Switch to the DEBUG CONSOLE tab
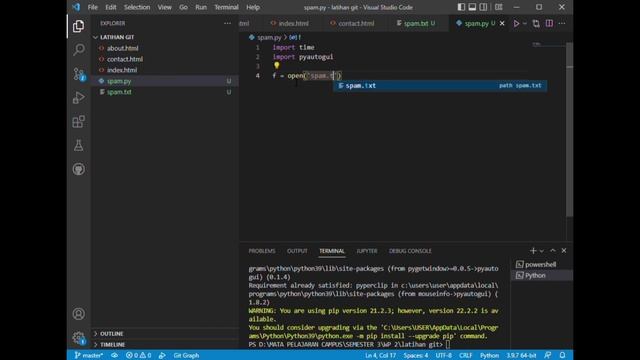 pyautogui.click(x=410, y=251)
